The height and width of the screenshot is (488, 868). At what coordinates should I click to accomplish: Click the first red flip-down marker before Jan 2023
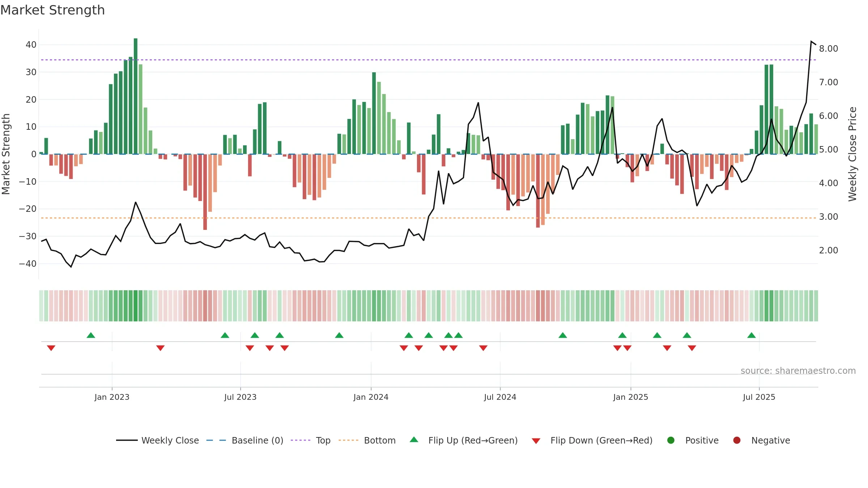pos(51,348)
